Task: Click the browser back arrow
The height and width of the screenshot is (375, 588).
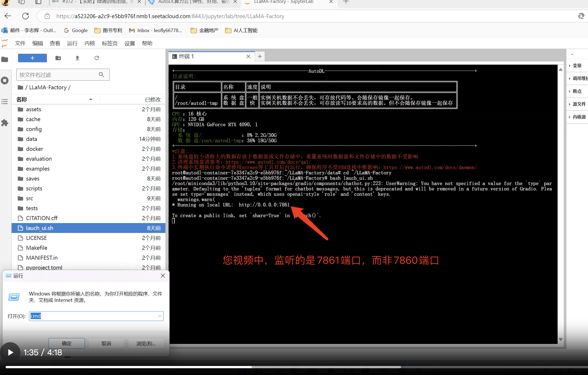Action: click(x=8, y=16)
